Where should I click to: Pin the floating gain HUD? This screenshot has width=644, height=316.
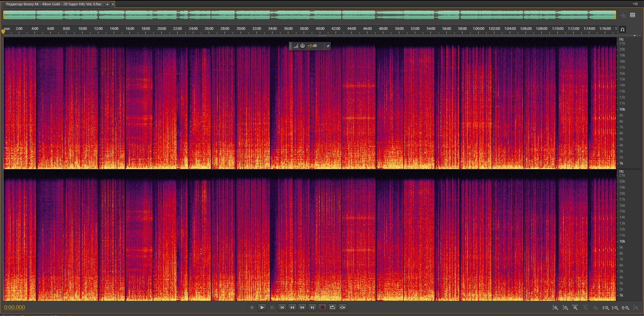click(x=328, y=46)
